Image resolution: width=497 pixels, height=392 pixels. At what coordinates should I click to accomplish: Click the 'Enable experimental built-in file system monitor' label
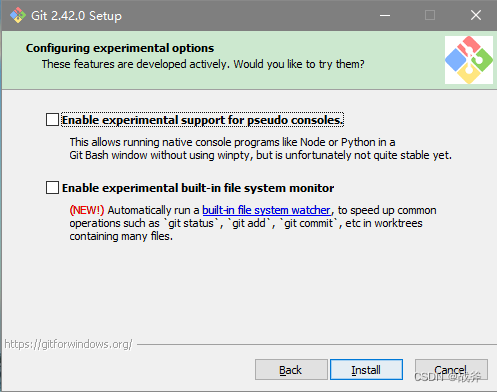(198, 188)
